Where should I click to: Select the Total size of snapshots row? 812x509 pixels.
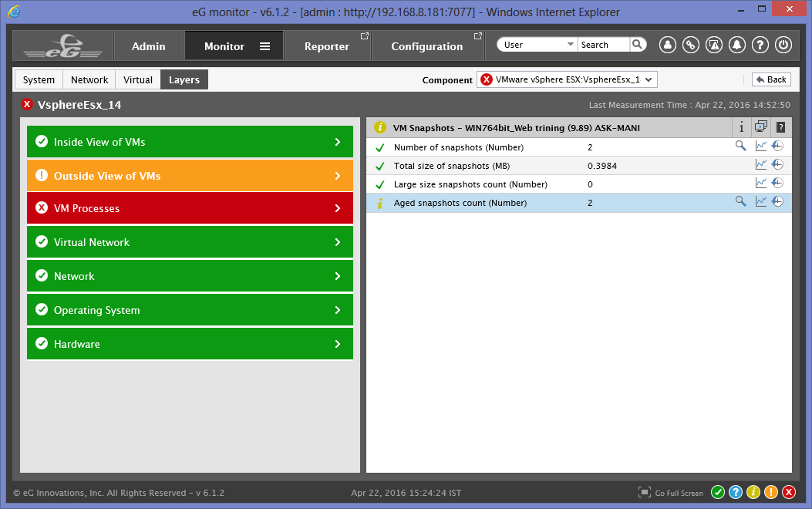point(579,166)
